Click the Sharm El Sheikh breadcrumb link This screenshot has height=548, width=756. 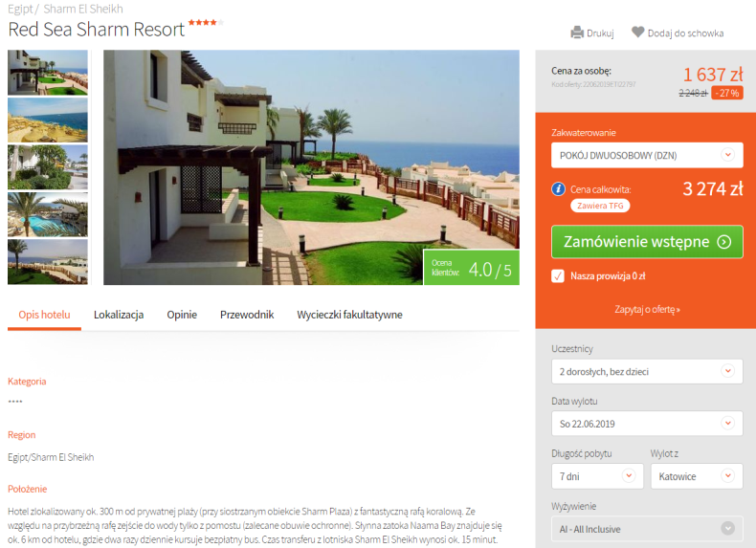pyautogui.click(x=83, y=9)
